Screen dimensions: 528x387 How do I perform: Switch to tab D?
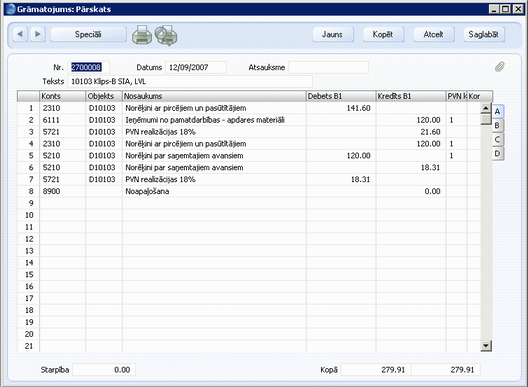pos(497,154)
